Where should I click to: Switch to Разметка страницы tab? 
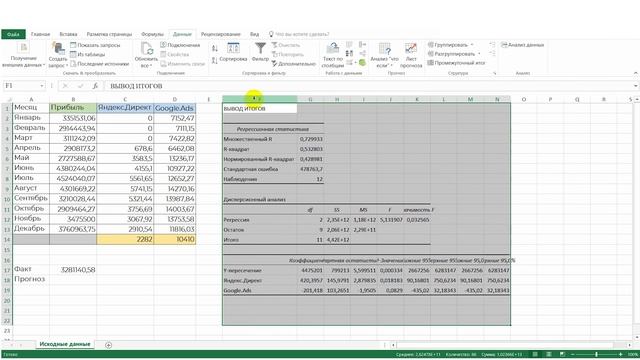(109, 34)
